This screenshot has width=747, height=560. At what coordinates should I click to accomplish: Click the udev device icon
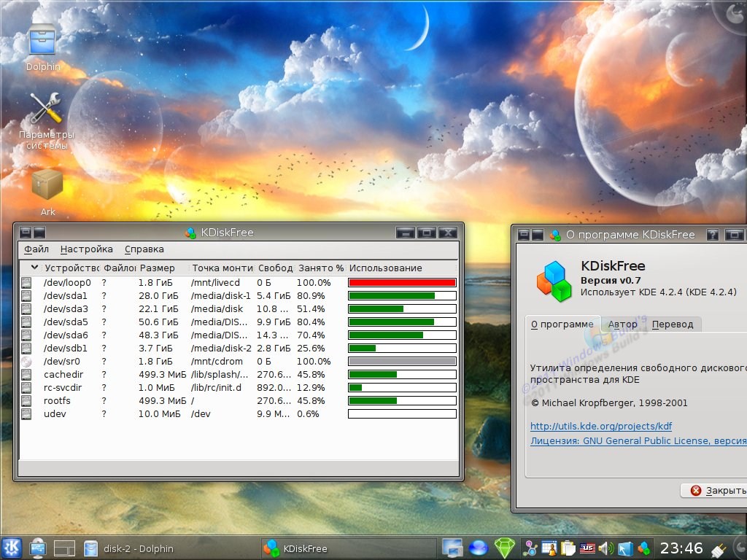[26, 414]
